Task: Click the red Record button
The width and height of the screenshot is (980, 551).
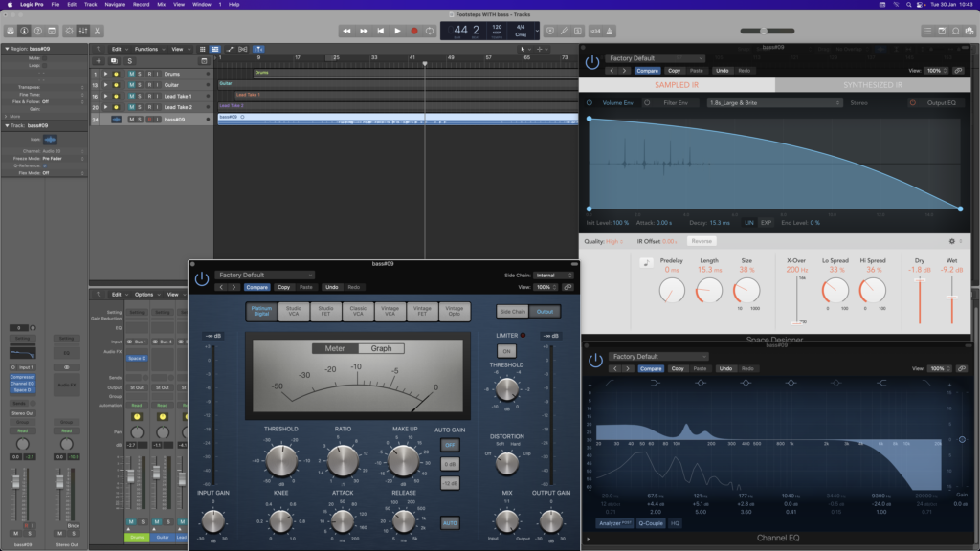Action: pos(413,31)
